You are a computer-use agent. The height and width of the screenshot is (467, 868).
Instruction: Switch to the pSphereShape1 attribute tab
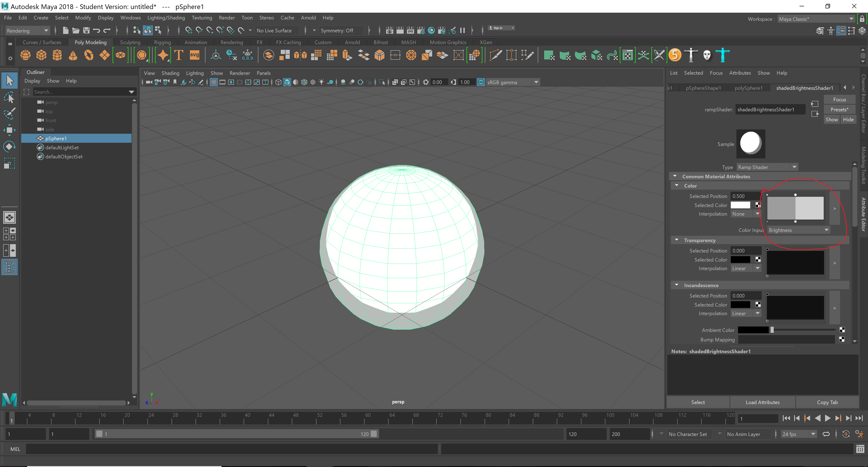tap(703, 88)
